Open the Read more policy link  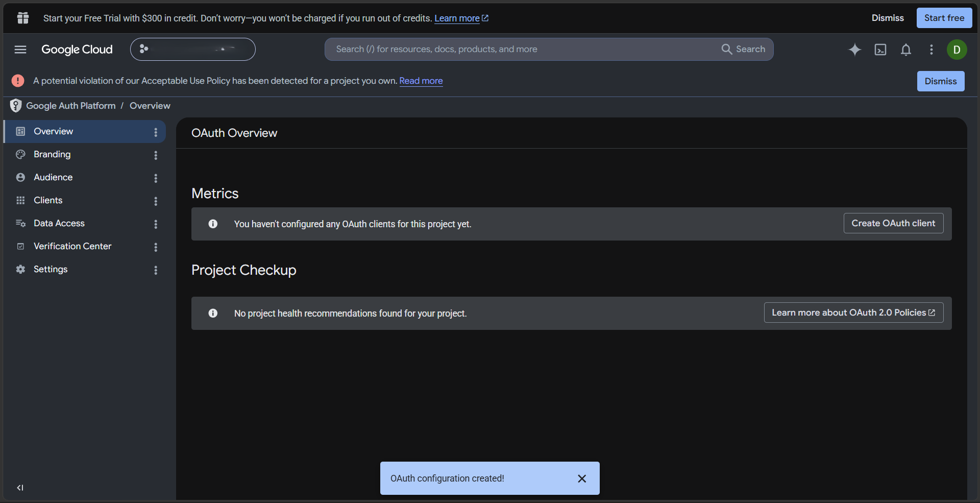421,81
